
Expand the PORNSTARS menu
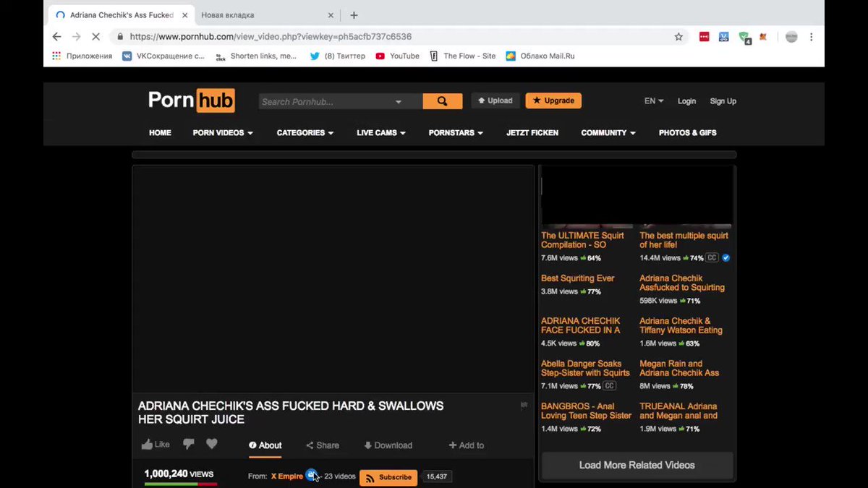point(456,133)
